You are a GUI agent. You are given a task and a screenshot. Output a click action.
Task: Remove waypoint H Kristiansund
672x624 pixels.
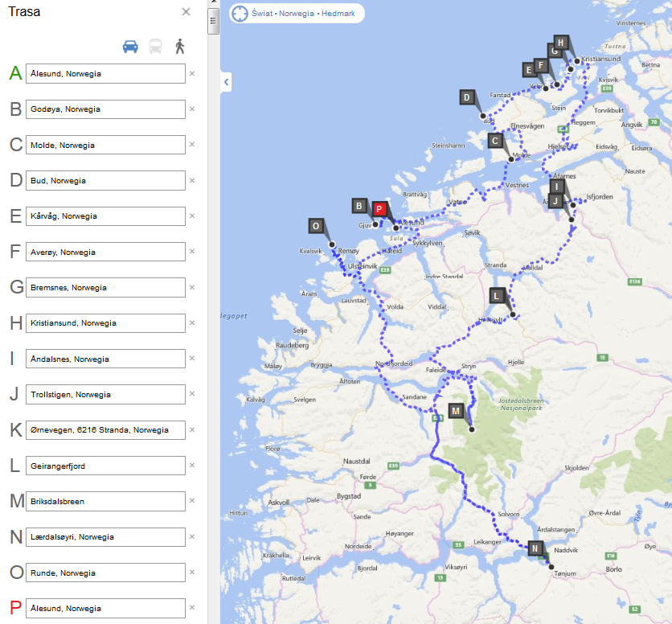coord(192,322)
